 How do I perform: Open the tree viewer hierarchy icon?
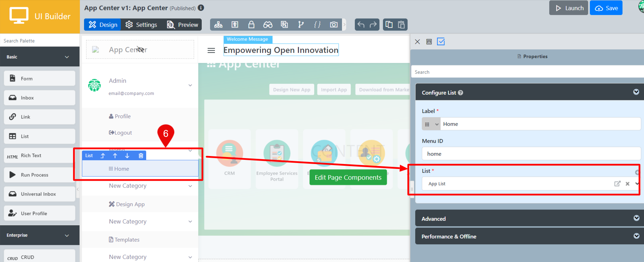click(218, 25)
